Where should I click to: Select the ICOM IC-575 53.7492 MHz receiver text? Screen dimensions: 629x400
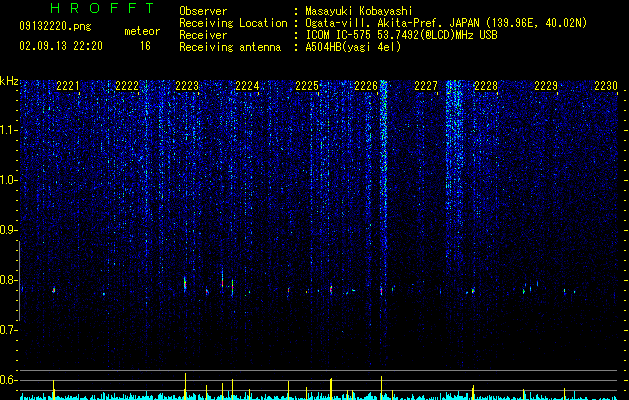[401, 35]
